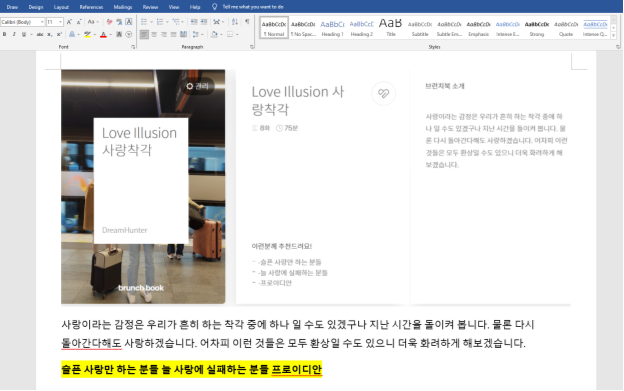Apply No Spacing style
The image size is (624, 391).
coord(303,28)
